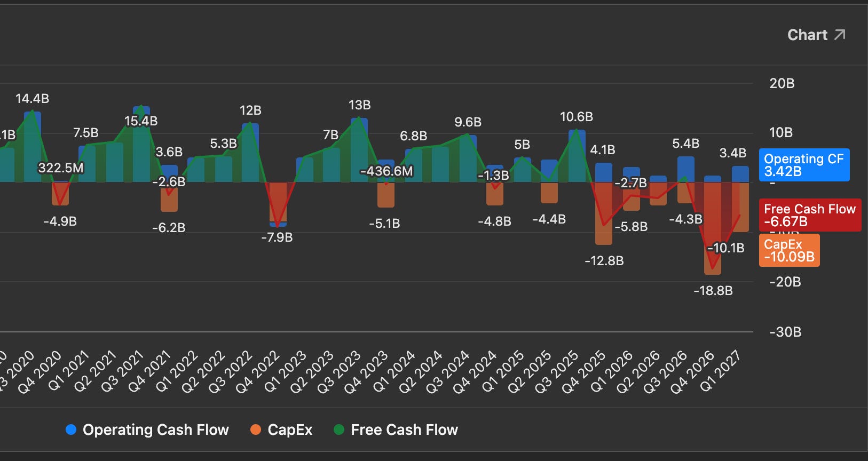Toggle Operating Cash Flow legend series
This screenshot has width=868, height=461.
coord(147,430)
